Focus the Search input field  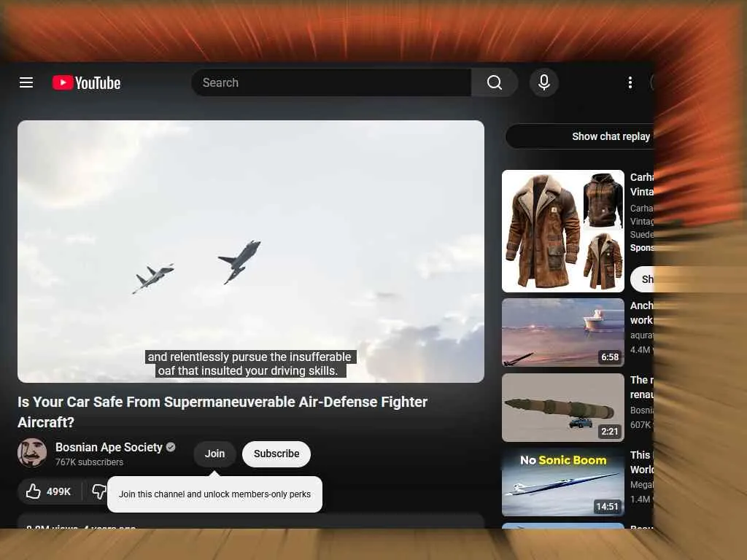point(331,82)
